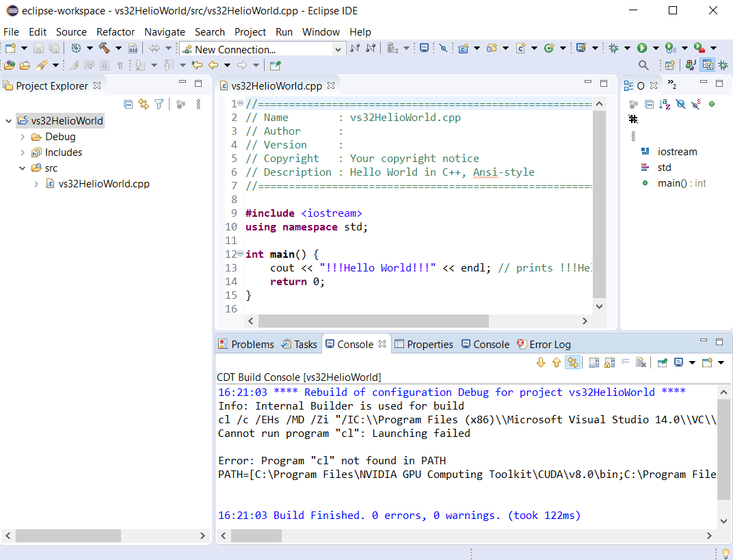Click the Build Target binary file icon
Image resolution: width=733 pixels, height=560 pixels.
coord(133,48)
